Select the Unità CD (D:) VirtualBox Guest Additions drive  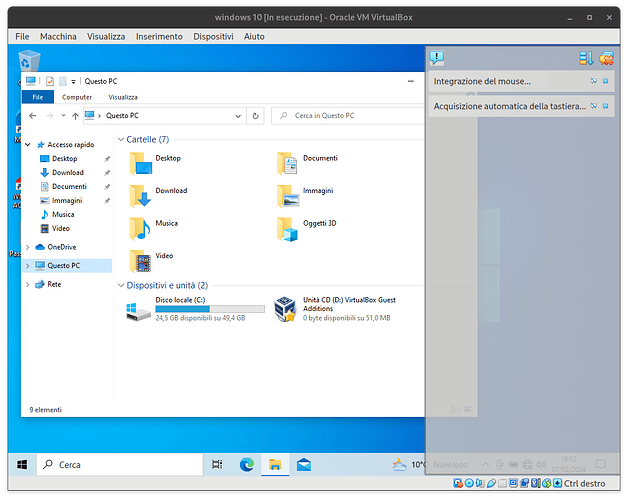pos(336,309)
